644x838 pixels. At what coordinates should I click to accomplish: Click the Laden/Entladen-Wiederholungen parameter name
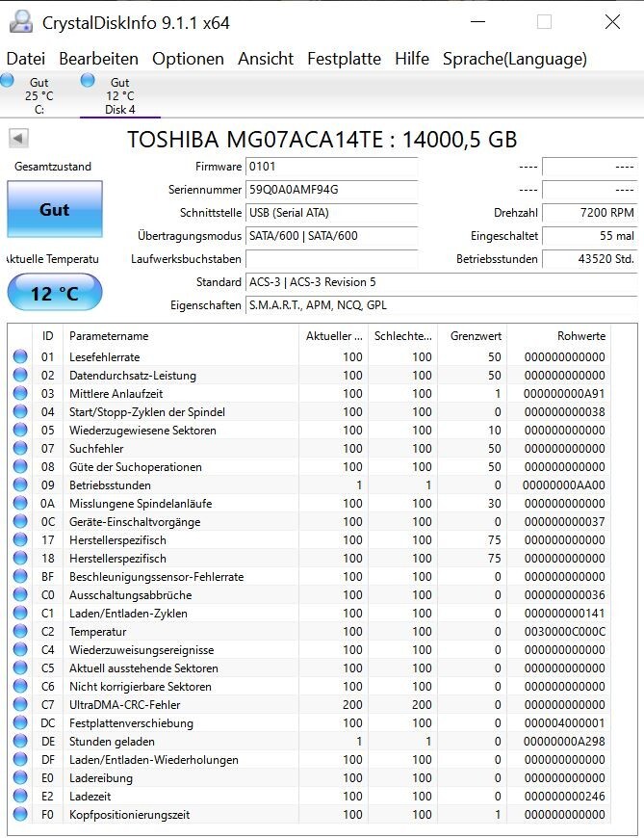(154, 759)
